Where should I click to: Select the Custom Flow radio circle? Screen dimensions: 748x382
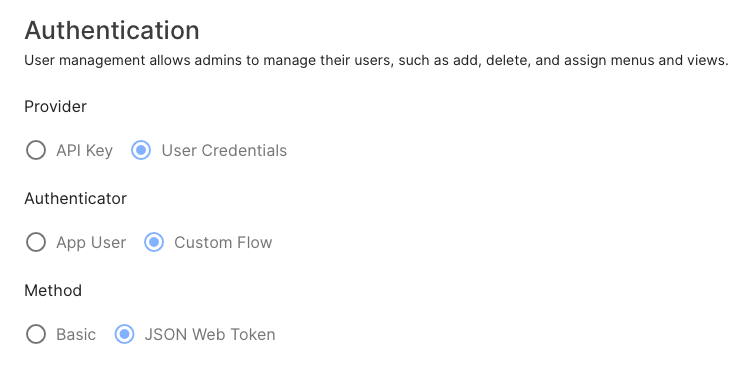(154, 242)
